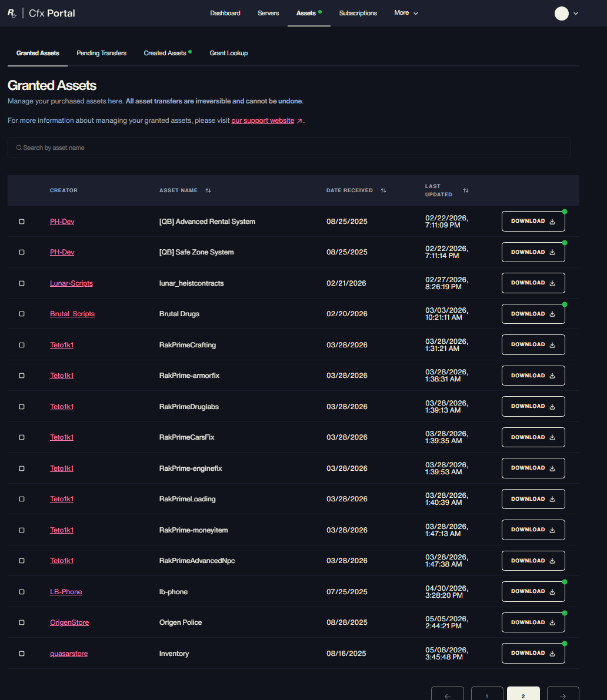Sort by Date Received column arrows

383,190
